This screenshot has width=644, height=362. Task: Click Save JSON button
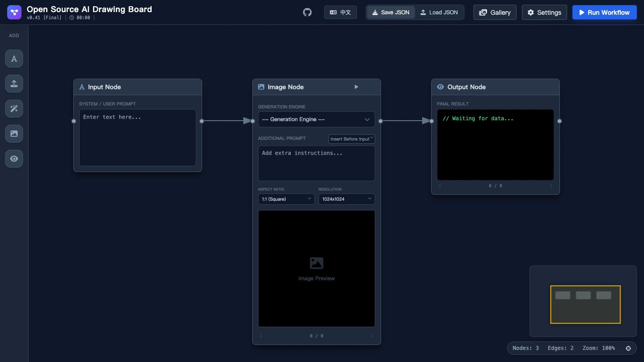[390, 13]
